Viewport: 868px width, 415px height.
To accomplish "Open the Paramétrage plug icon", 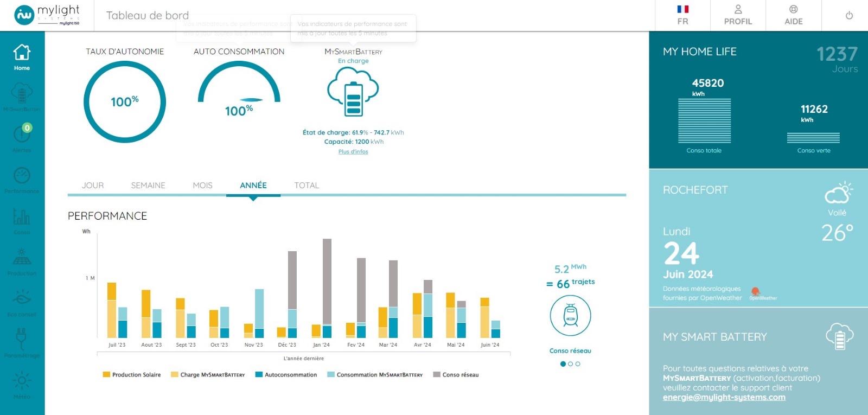I will (x=22, y=343).
